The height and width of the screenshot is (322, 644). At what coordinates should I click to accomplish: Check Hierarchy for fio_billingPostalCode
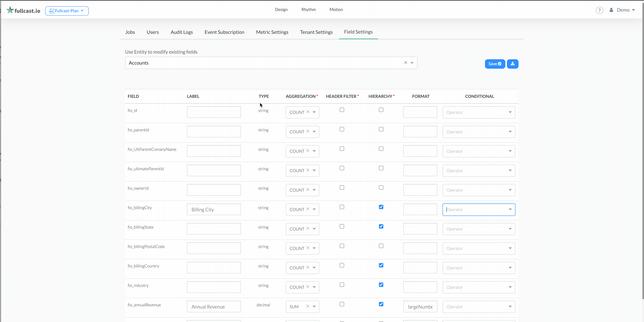[x=381, y=246]
